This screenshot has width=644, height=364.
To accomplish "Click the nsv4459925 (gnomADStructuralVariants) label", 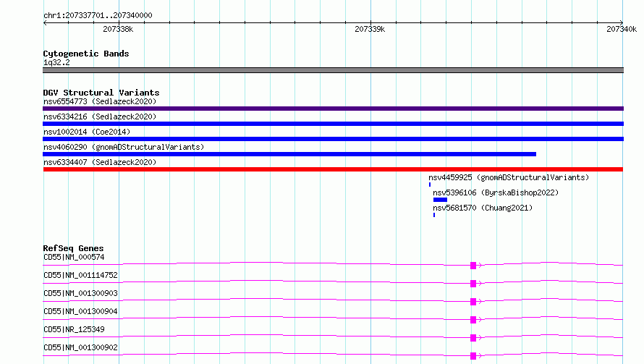I will (x=509, y=177).
